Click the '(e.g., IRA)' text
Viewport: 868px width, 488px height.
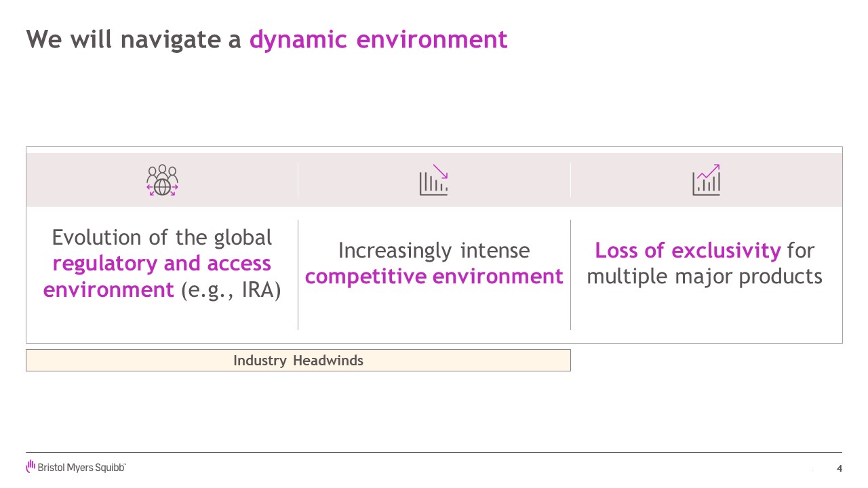tap(231, 290)
